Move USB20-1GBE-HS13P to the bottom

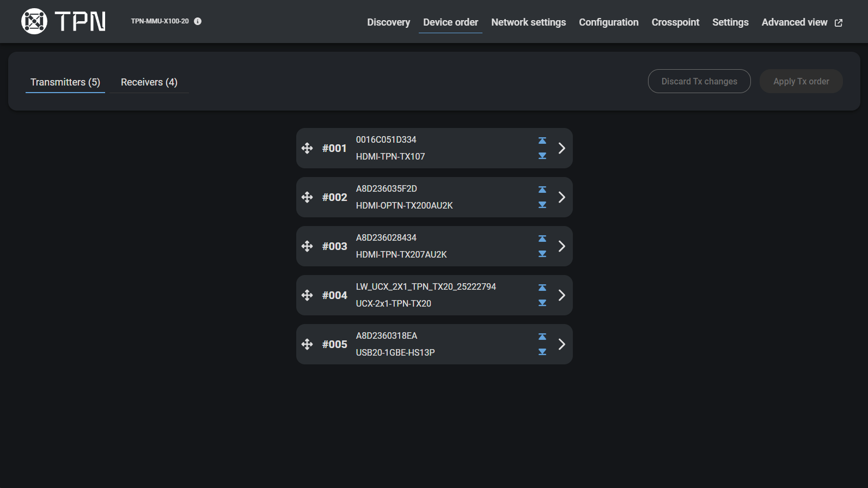pos(542,352)
